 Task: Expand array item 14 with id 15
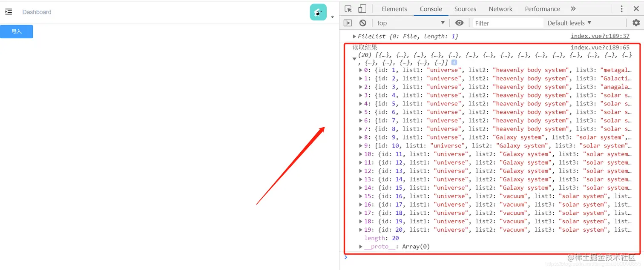pos(361,188)
